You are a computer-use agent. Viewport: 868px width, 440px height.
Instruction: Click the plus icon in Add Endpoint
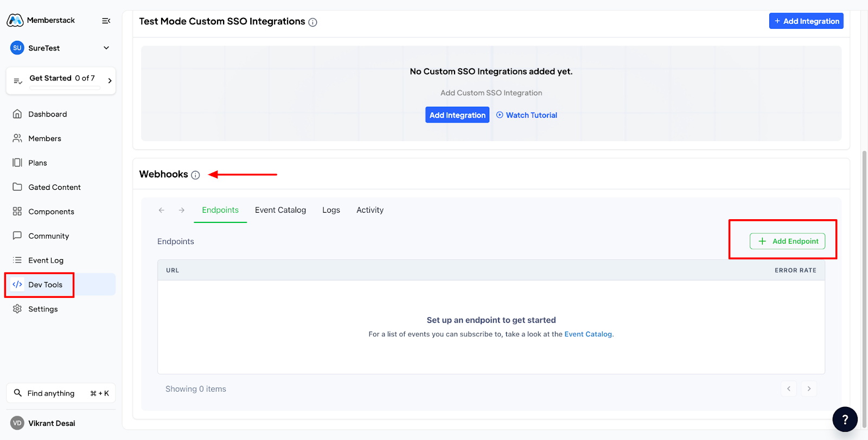[762, 241]
